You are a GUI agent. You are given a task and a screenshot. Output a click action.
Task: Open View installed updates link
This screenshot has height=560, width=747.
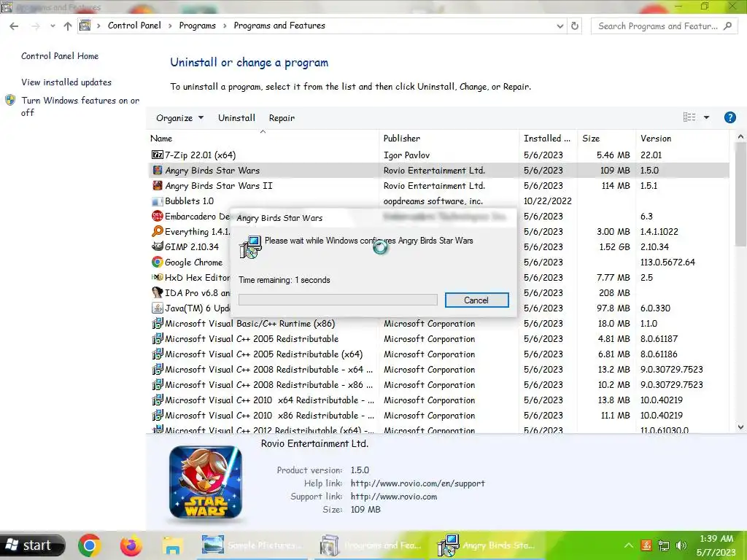tap(66, 82)
